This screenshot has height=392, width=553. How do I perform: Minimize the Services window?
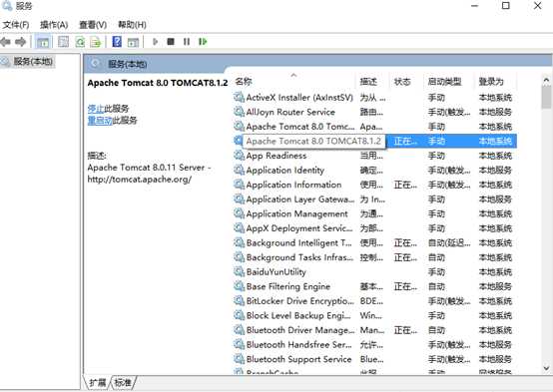(x=475, y=6)
